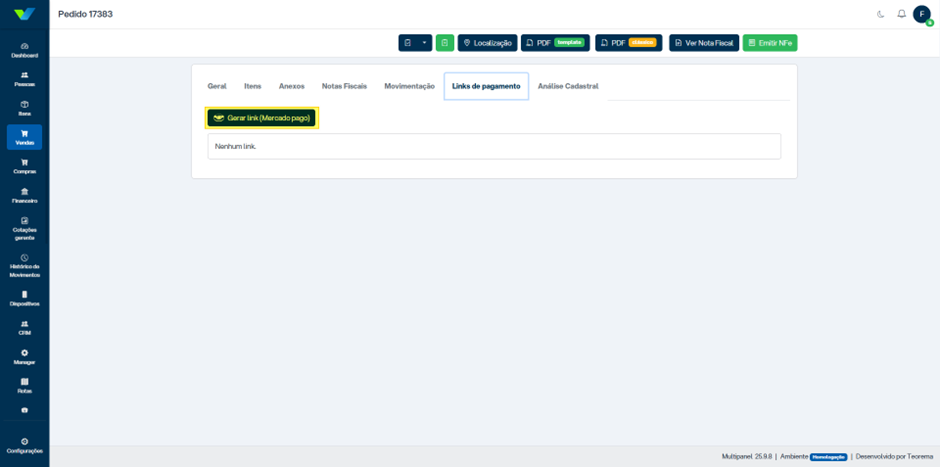Open Manager in the sidebar
The width and height of the screenshot is (940, 467).
click(25, 357)
